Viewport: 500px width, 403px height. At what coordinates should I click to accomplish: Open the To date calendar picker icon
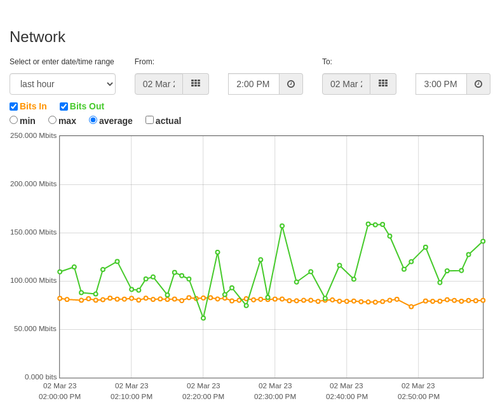click(383, 84)
